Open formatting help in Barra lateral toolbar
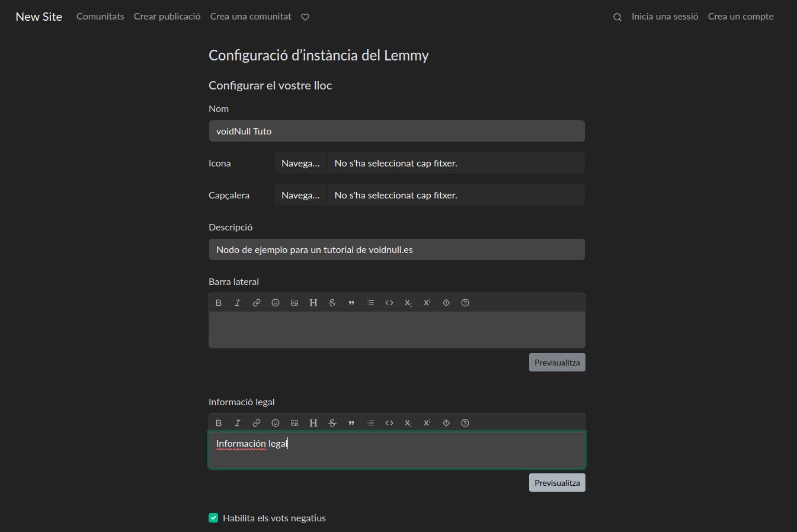Image resolution: width=797 pixels, height=532 pixels. point(465,303)
